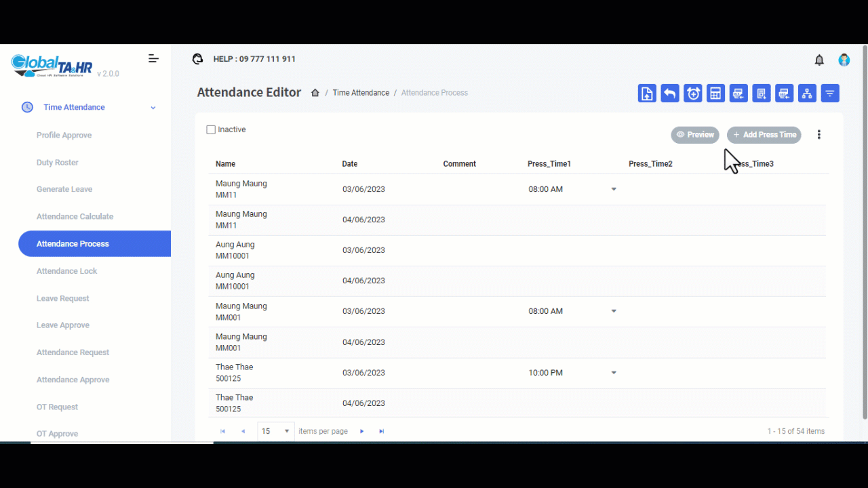
Task: Click the home icon in the breadcrumb
Action: pyautogui.click(x=315, y=93)
